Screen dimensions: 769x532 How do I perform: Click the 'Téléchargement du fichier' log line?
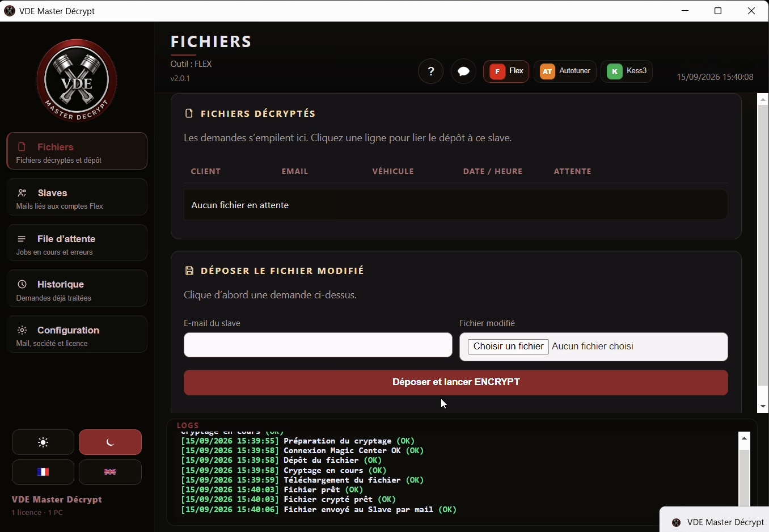pos(302,480)
